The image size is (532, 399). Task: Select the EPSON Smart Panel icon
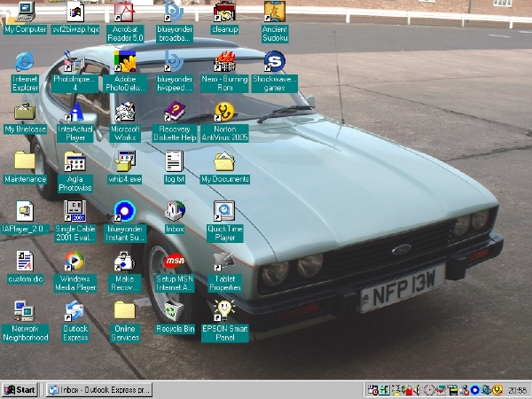point(224,310)
